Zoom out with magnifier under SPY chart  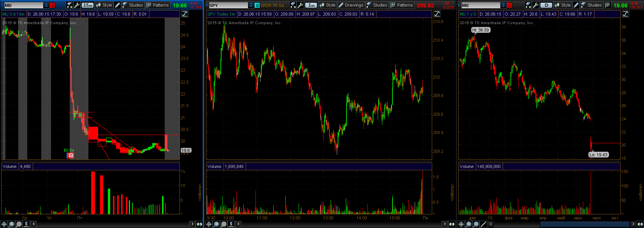coord(223,224)
